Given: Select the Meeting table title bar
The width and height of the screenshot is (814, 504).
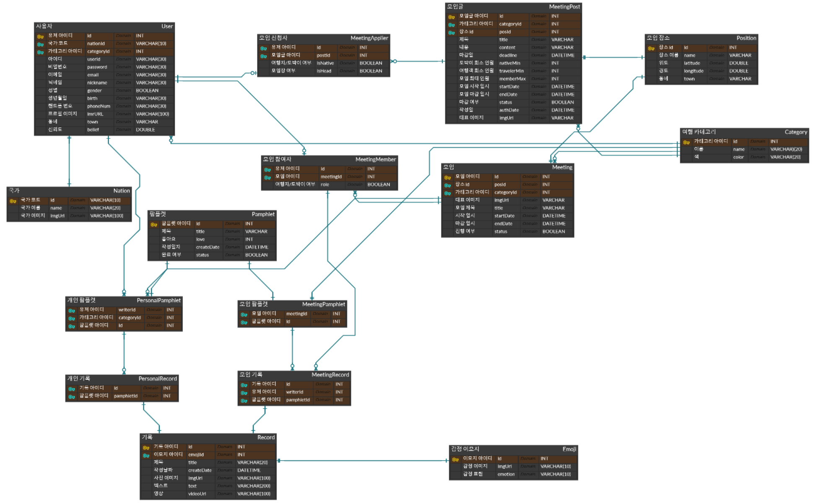Looking at the screenshot, I should (507, 167).
